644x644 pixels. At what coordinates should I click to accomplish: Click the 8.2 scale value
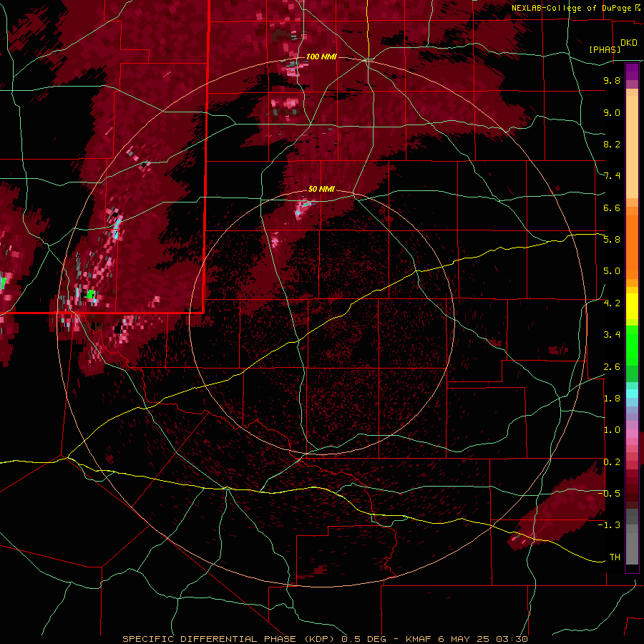[612, 144]
